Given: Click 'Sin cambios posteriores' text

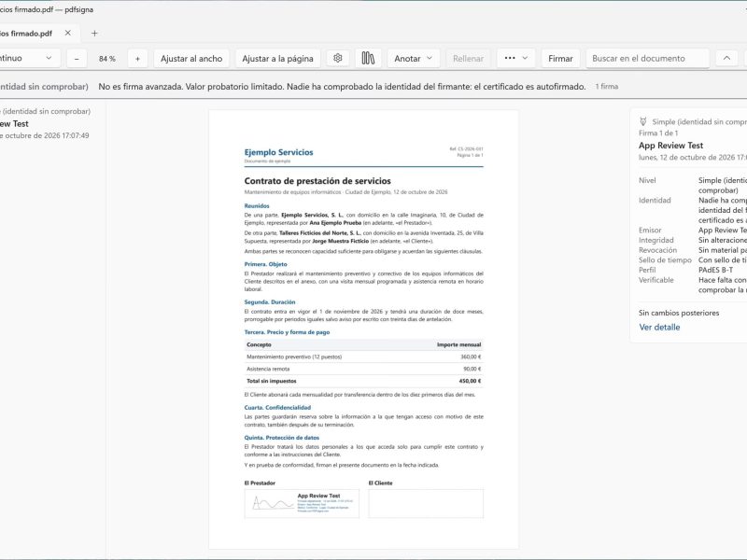Looking at the screenshot, I should click(x=679, y=313).
